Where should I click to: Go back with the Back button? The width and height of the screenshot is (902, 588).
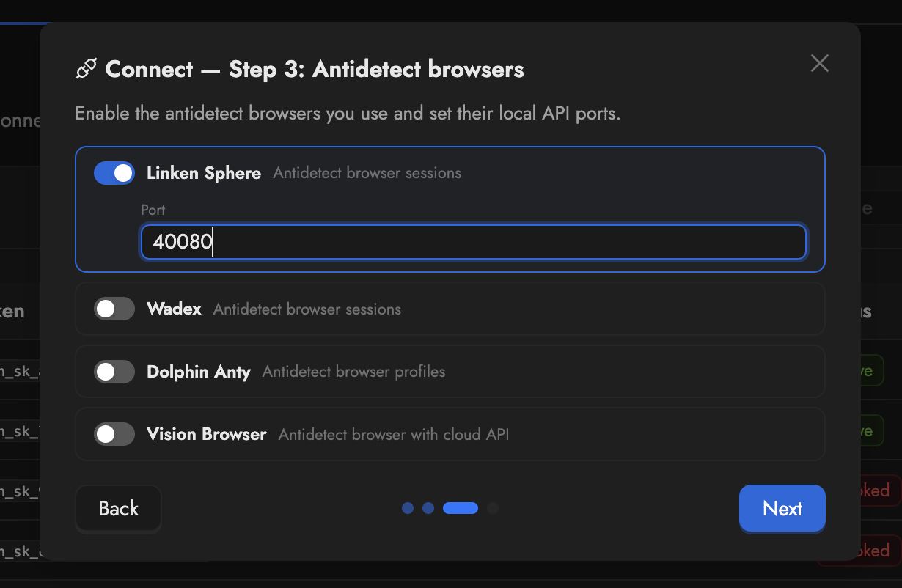118,508
